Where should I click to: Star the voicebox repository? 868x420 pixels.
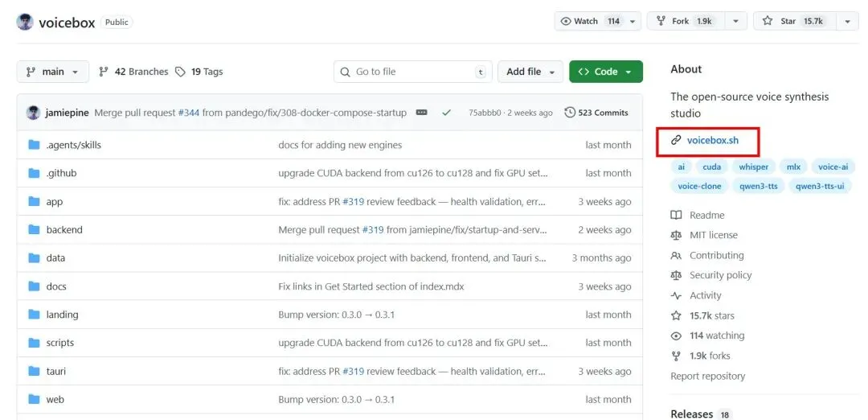(x=794, y=21)
